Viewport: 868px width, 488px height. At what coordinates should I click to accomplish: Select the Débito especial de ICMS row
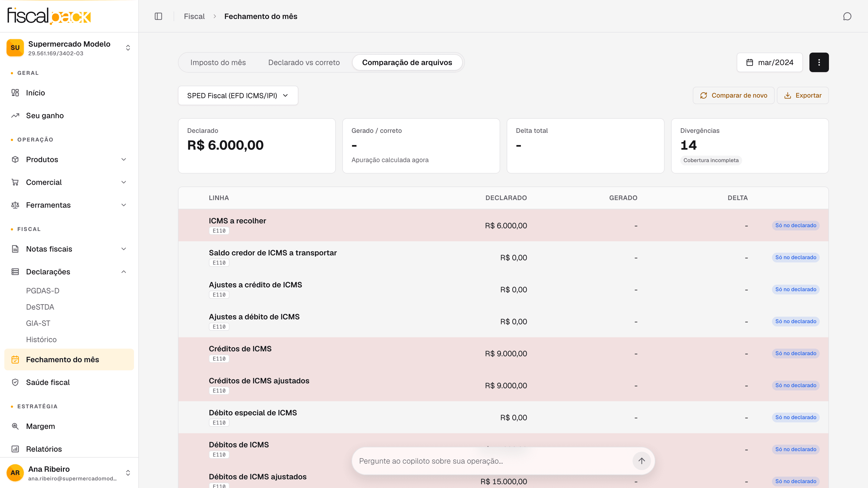(x=503, y=417)
